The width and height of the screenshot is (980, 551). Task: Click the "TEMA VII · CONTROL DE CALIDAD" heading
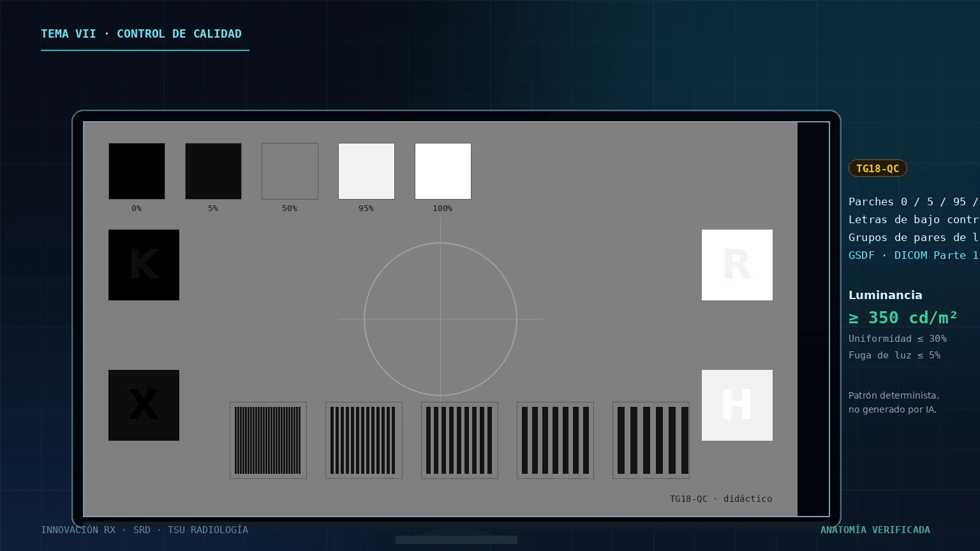click(141, 34)
